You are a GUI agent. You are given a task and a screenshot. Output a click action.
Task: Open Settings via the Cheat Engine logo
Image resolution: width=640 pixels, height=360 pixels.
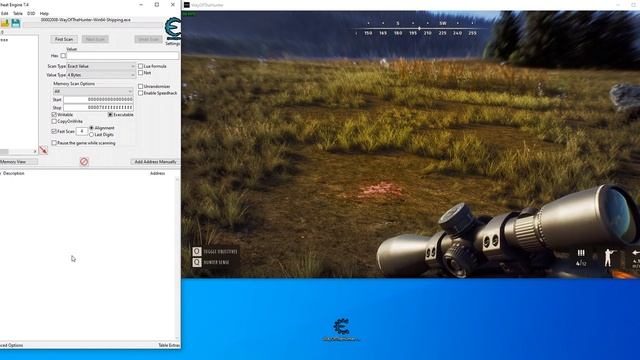tap(173, 29)
